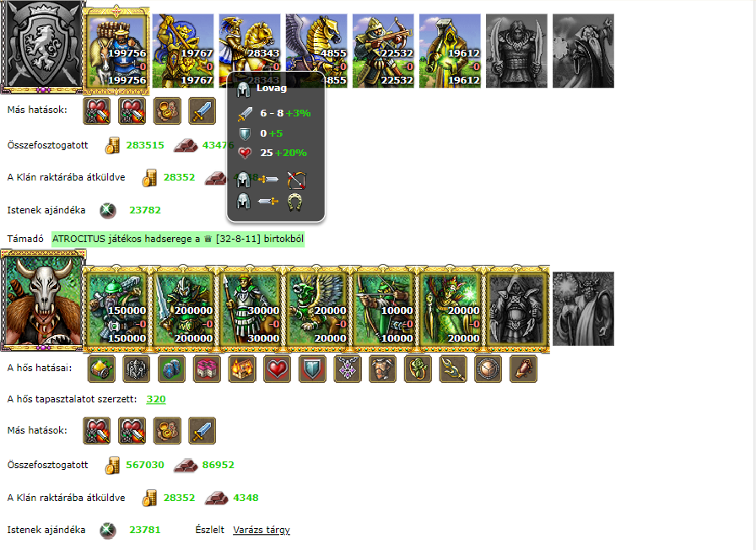756x550 pixels.
Task: Select the golden staff hero effect icon
Action: pyautogui.click(x=453, y=369)
